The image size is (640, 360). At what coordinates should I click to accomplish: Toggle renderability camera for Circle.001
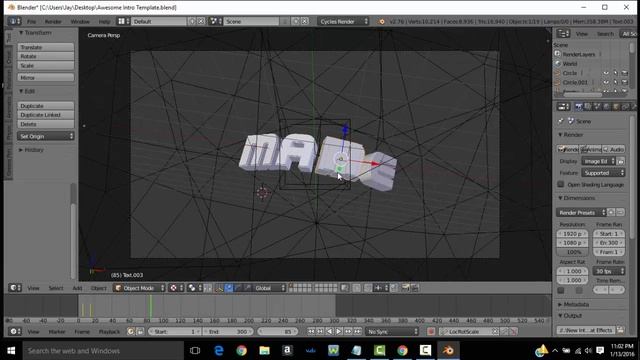(x=624, y=82)
